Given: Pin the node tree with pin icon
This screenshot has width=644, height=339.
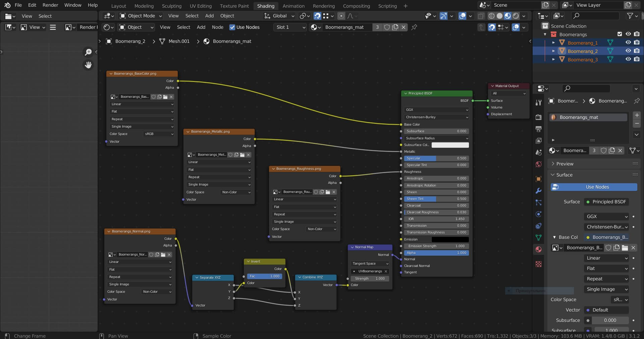Looking at the screenshot, I should pos(414,27).
